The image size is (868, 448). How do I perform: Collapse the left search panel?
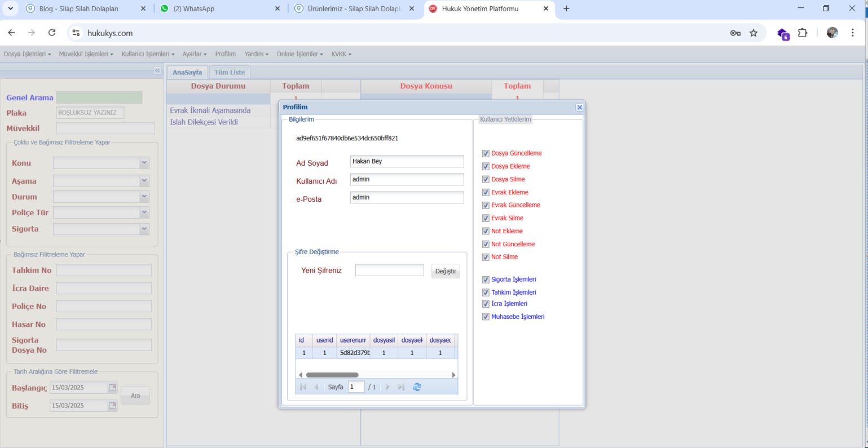[157, 70]
